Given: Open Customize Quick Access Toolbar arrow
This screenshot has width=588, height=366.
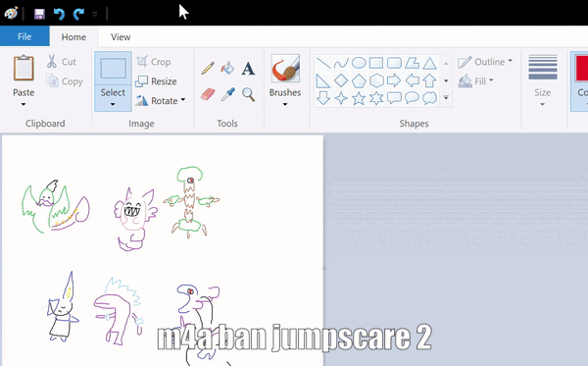Looking at the screenshot, I should coord(95,15).
